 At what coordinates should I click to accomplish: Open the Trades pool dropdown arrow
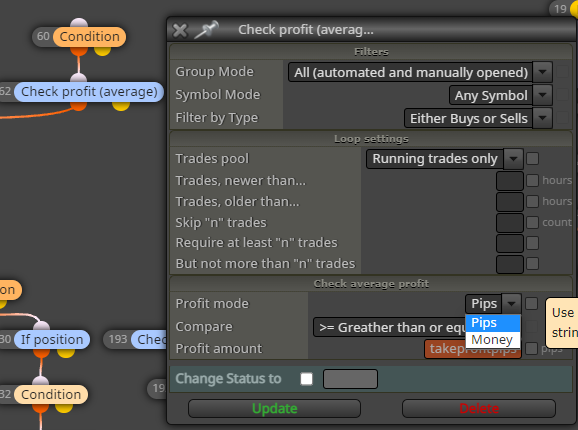pos(513,159)
